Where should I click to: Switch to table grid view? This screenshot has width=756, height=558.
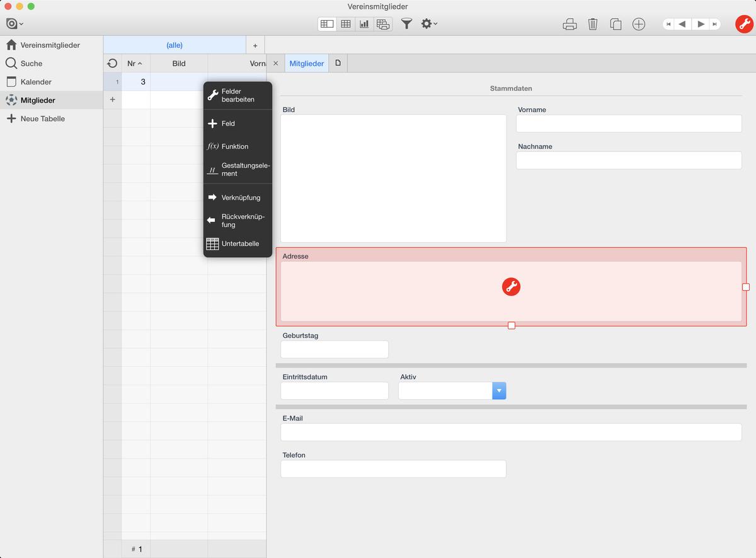346,24
